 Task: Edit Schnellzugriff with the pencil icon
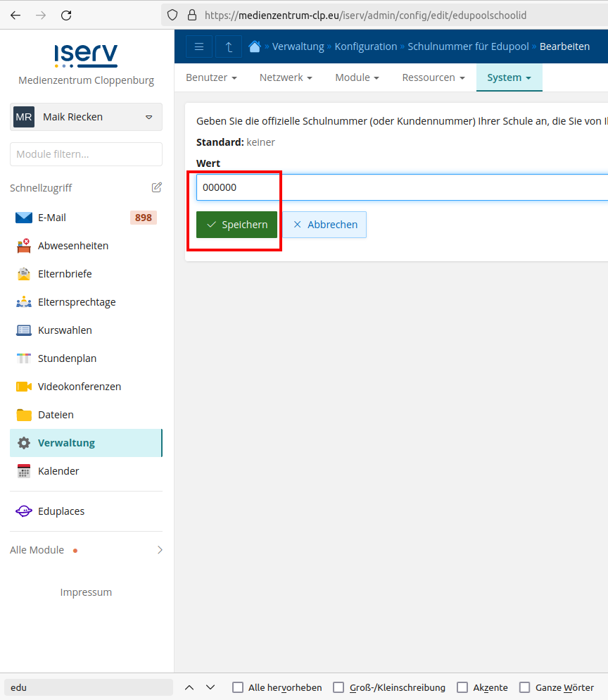point(157,187)
